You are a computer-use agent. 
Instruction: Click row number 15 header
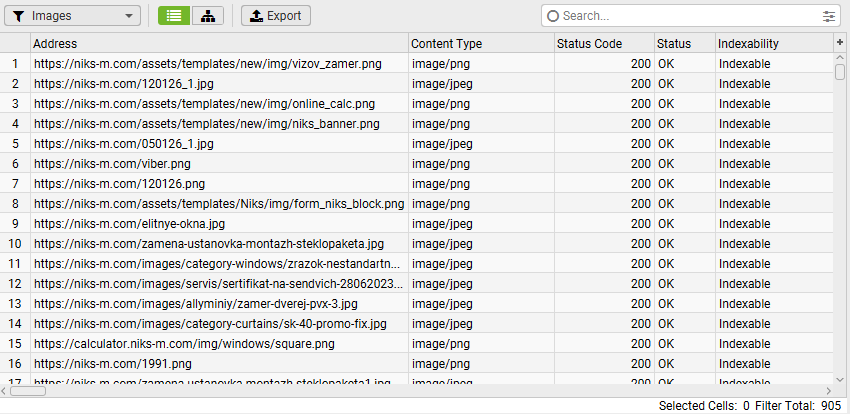15,344
